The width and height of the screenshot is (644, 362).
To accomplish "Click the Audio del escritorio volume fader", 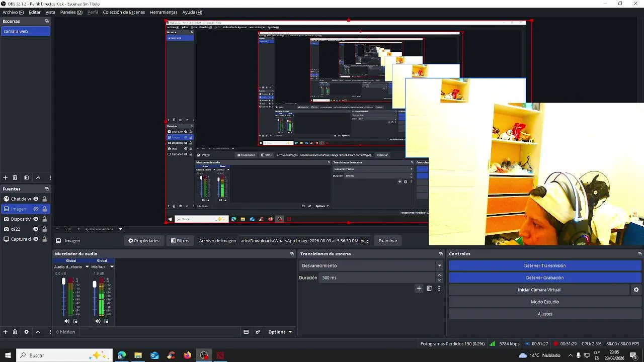I will tap(63, 282).
